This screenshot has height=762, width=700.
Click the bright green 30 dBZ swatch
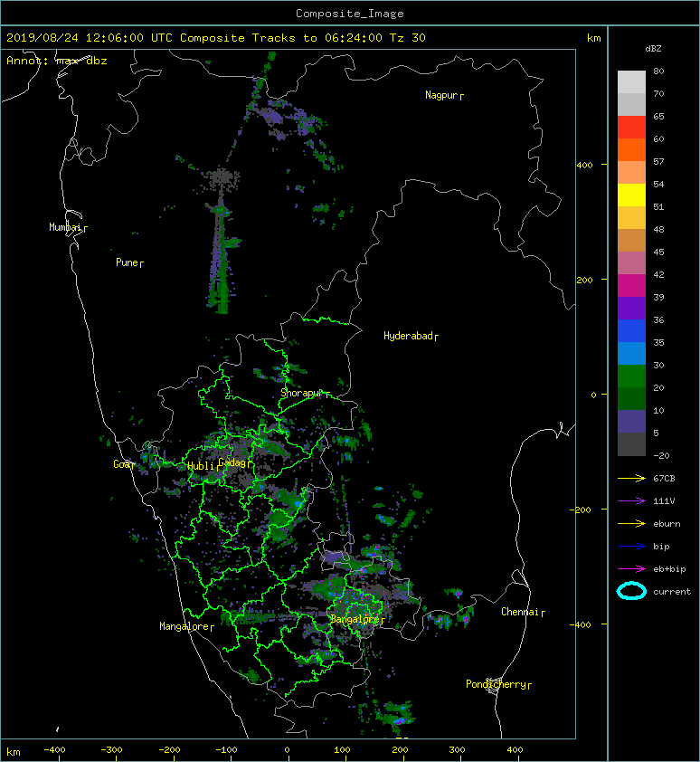coord(631,376)
